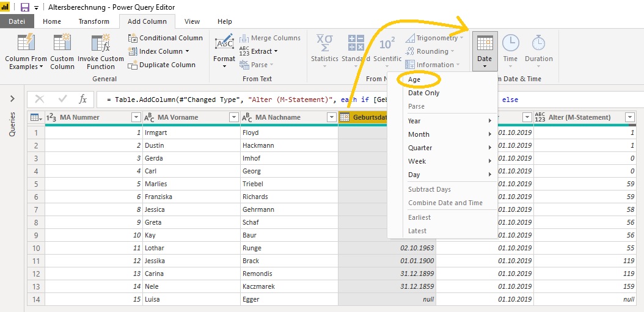
Task: Click the formula bar cancel X icon
Action: coord(40,99)
